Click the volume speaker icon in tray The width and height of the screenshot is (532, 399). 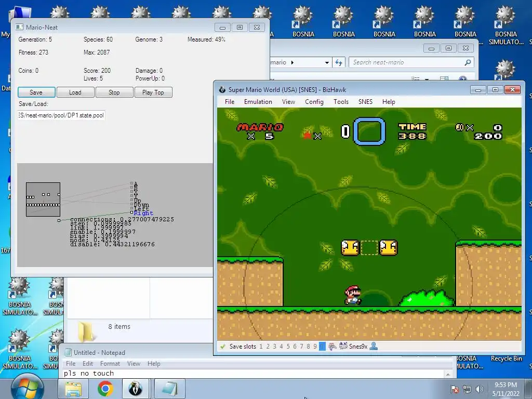(x=479, y=389)
